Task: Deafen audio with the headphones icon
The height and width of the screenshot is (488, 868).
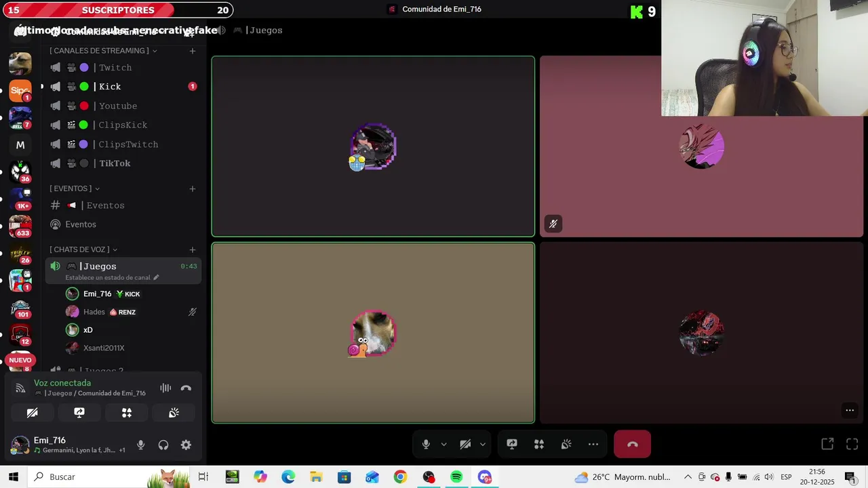Action: point(163,445)
